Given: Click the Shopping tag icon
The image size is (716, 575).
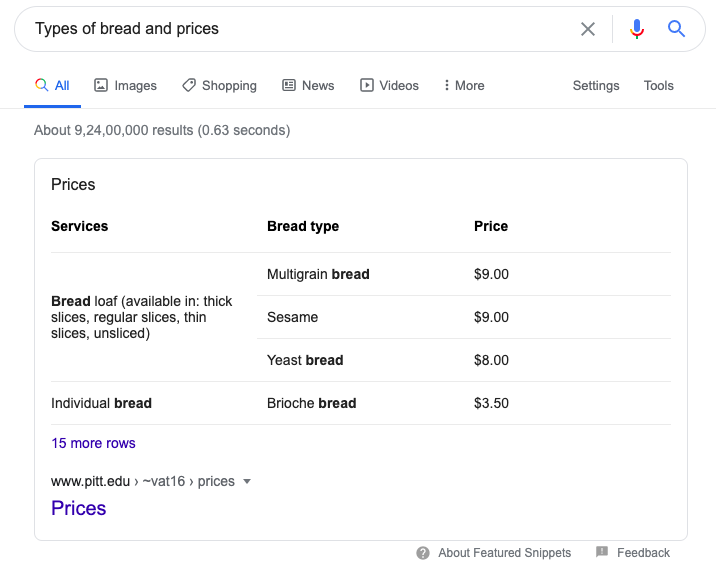Looking at the screenshot, I should click(x=189, y=86).
